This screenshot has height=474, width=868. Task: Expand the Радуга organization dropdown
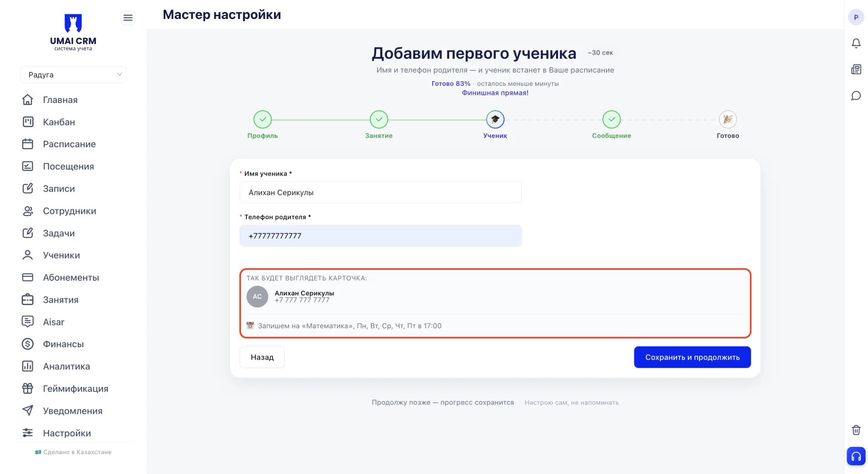pyautogui.click(x=73, y=75)
